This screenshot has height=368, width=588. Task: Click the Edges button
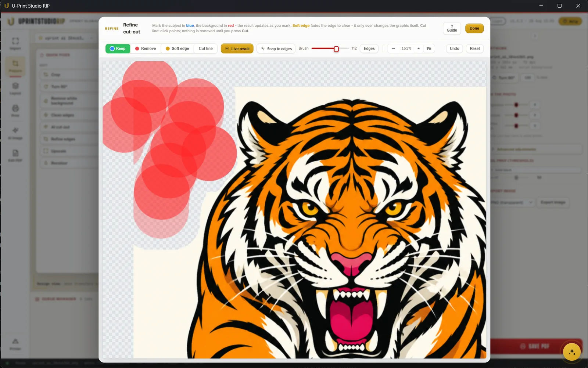(x=369, y=48)
